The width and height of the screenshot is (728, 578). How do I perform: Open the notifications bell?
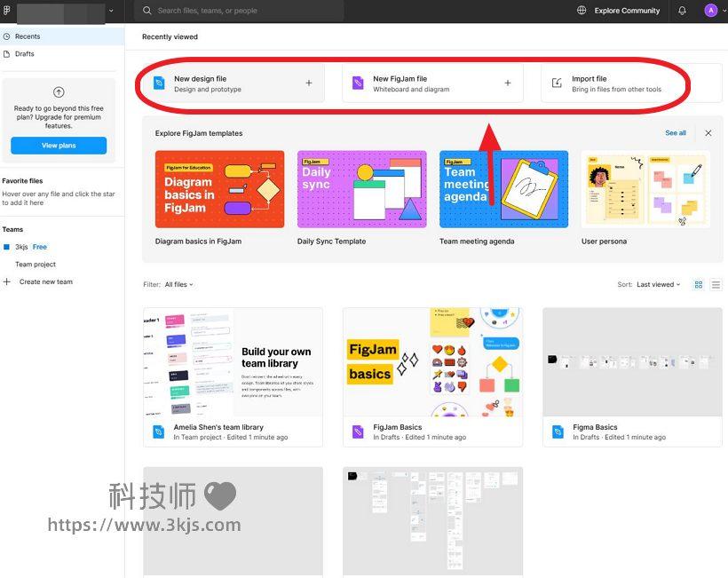[682, 11]
